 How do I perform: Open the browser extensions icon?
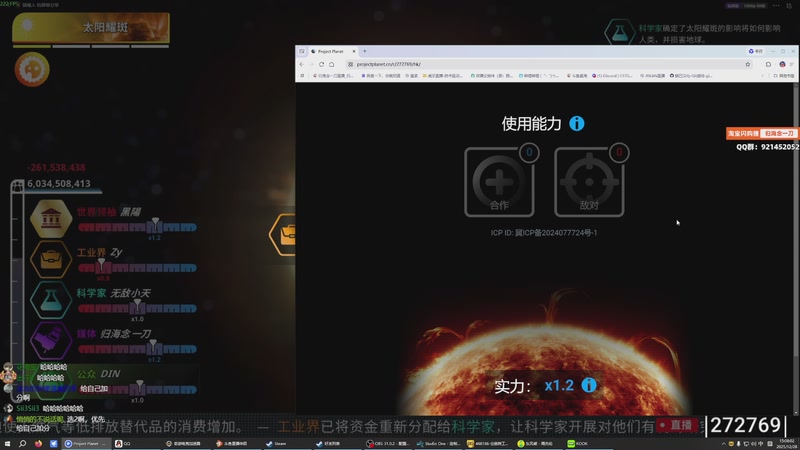[768, 64]
